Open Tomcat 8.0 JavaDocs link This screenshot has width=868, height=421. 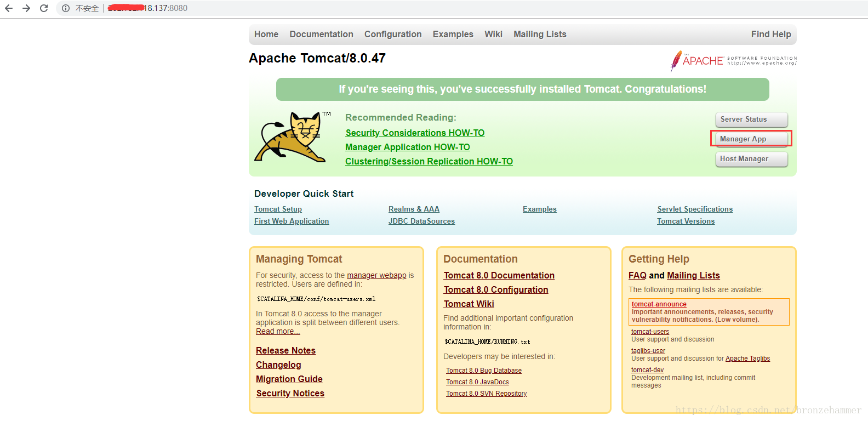pyautogui.click(x=477, y=382)
